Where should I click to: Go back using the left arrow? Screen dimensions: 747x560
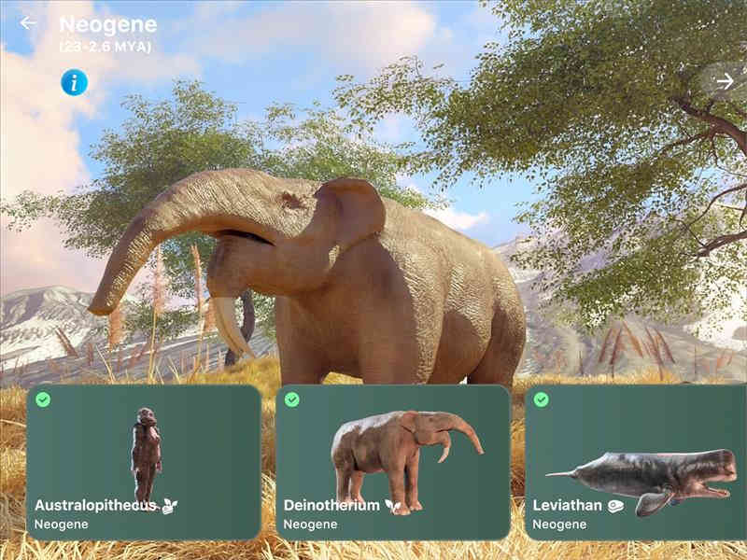(28, 22)
